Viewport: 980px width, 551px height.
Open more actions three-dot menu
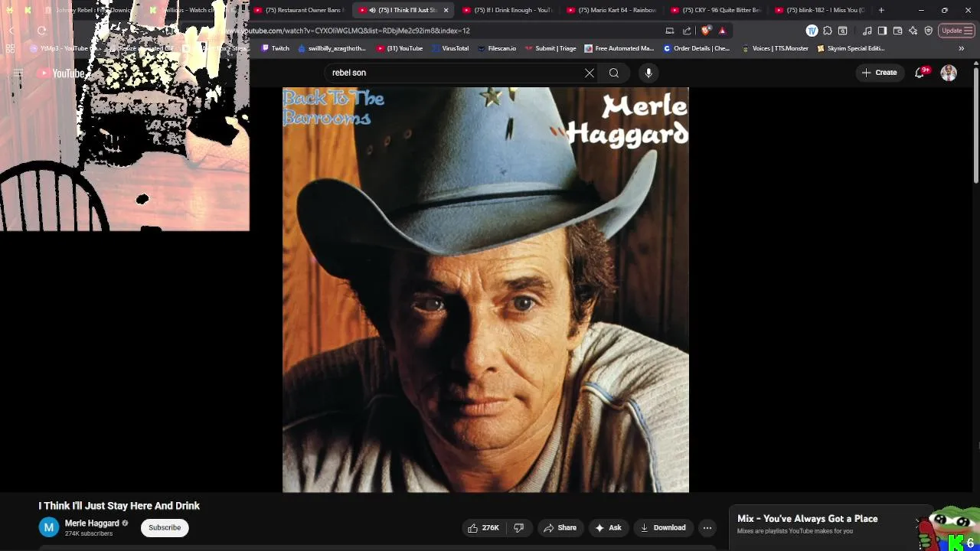coord(707,527)
